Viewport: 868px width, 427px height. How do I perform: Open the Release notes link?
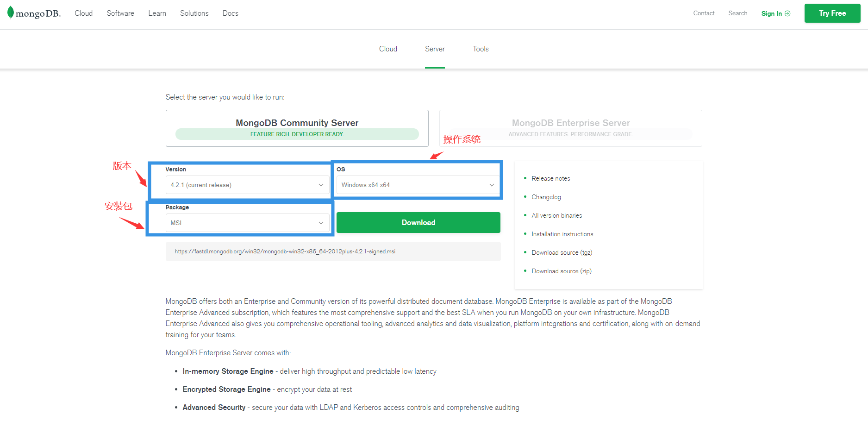[x=551, y=179]
